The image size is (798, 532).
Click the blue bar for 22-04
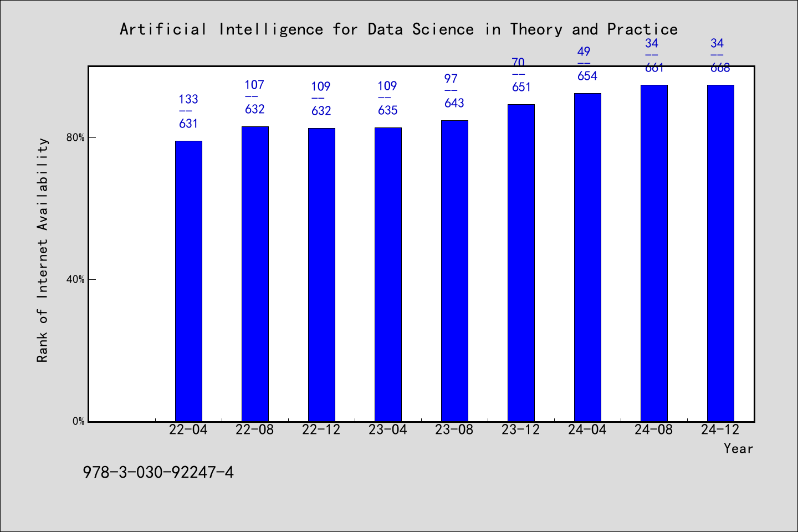click(x=188, y=281)
